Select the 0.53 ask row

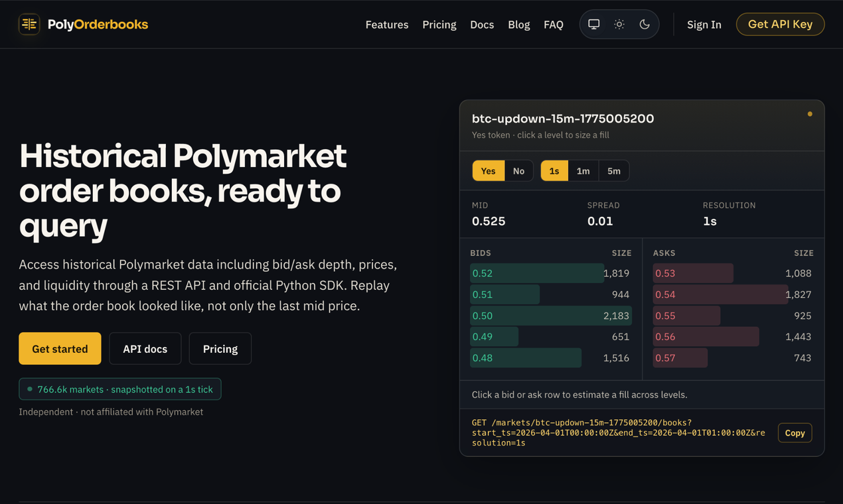pos(733,273)
